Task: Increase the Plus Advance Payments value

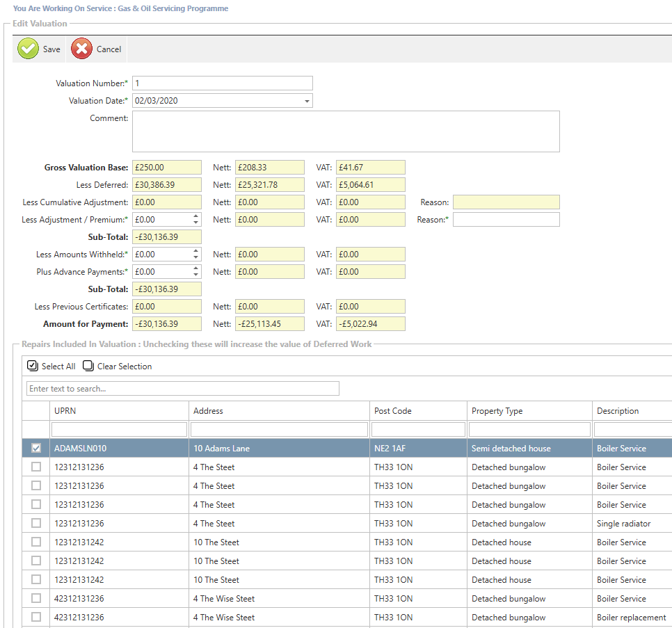Action: coord(196,268)
